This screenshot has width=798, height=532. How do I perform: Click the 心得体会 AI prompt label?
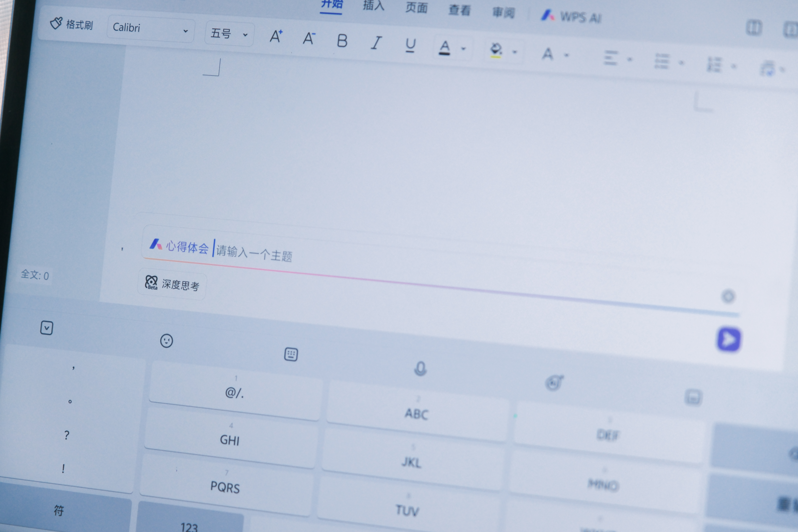click(x=187, y=247)
